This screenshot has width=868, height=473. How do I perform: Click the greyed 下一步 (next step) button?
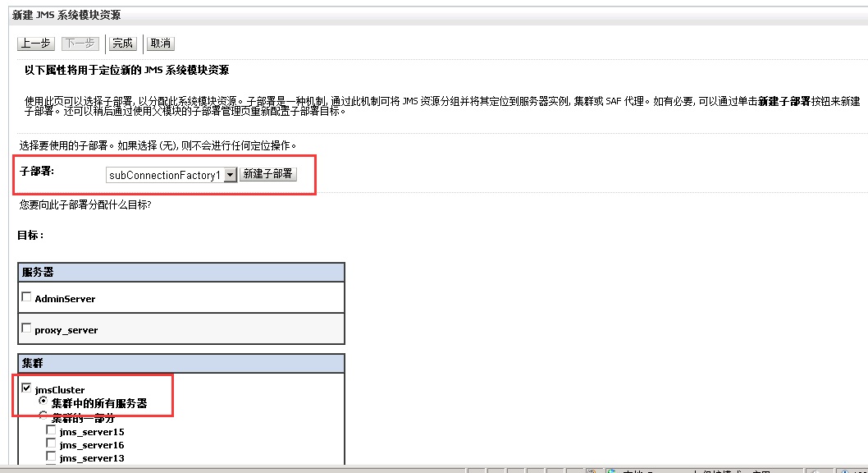[x=80, y=44]
